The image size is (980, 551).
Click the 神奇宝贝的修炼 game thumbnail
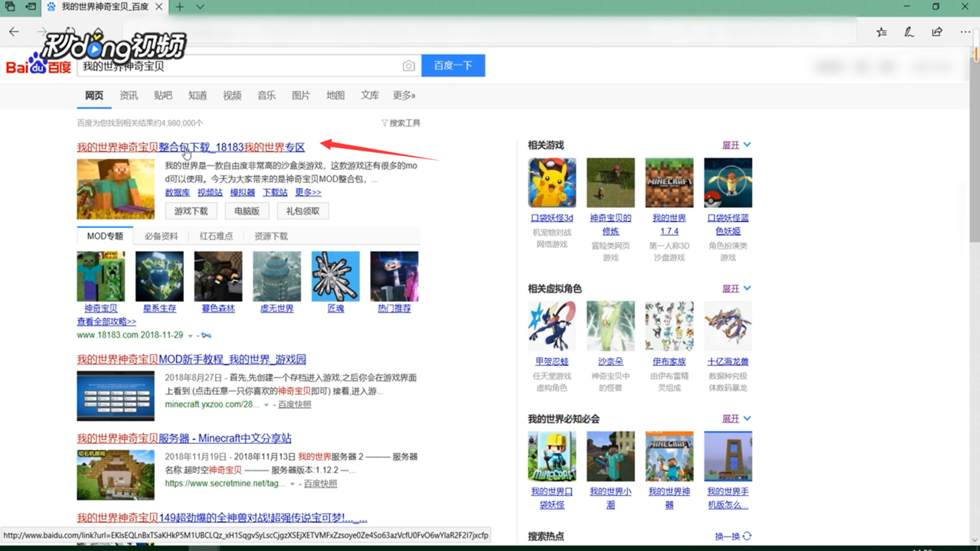[610, 183]
